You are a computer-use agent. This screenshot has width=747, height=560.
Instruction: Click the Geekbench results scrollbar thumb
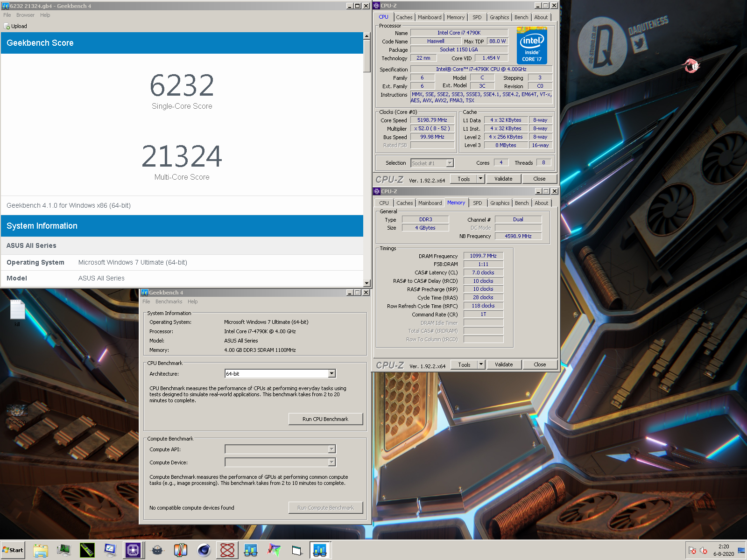point(366,56)
